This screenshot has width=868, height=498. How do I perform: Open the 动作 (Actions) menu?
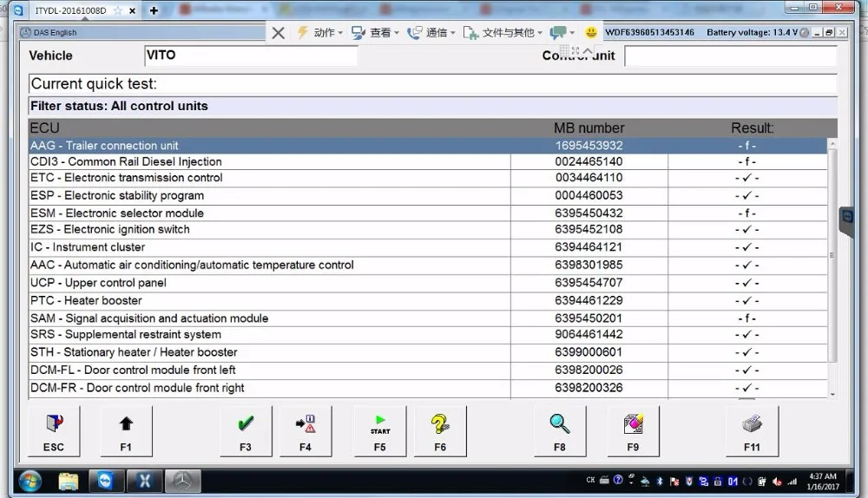click(320, 33)
